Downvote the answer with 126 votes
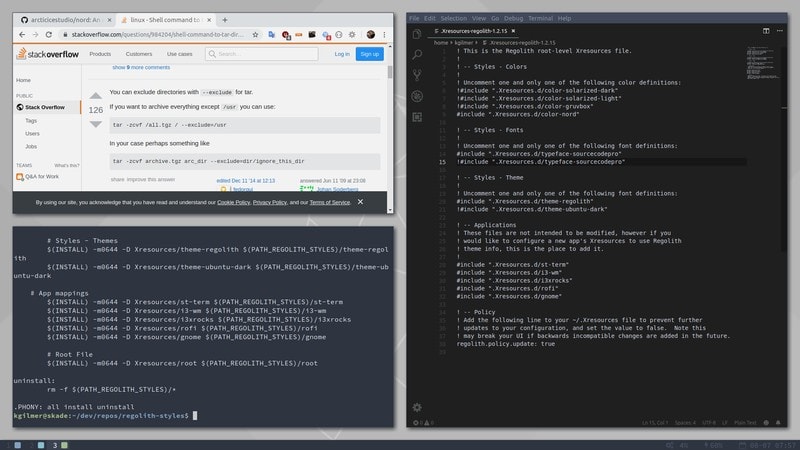Image resolution: width=800 pixels, height=450 pixels. [x=95, y=124]
